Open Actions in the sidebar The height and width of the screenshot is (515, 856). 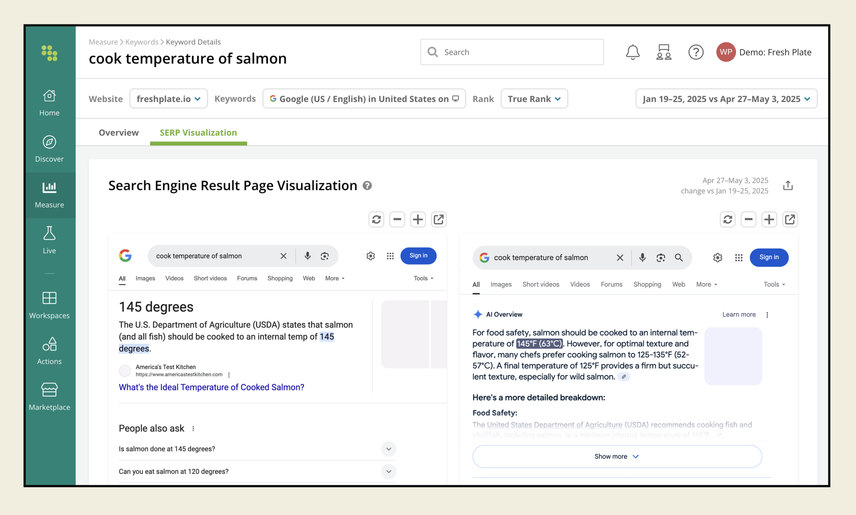(49, 351)
